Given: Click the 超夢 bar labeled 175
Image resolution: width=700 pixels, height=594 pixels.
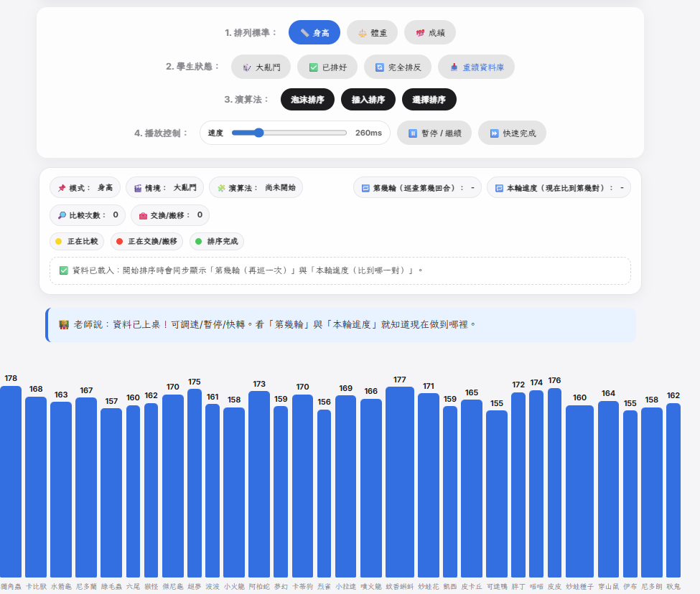Looking at the screenshot, I should pyautogui.click(x=195, y=483).
